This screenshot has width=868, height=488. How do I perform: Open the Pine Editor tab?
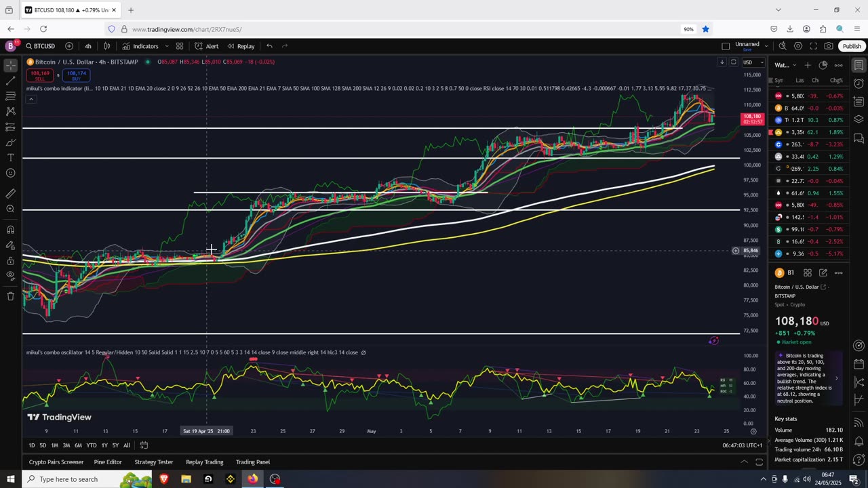coord(108,462)
